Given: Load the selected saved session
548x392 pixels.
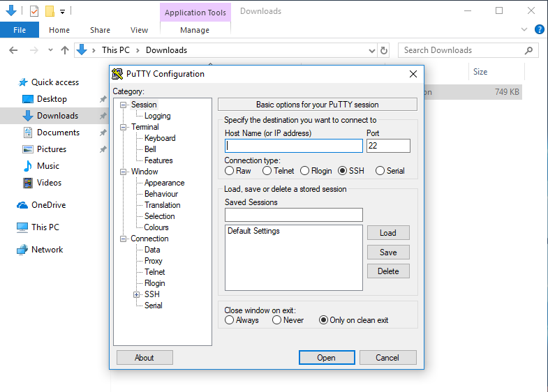Looking at the screenshot, I should tap(388, 233).
